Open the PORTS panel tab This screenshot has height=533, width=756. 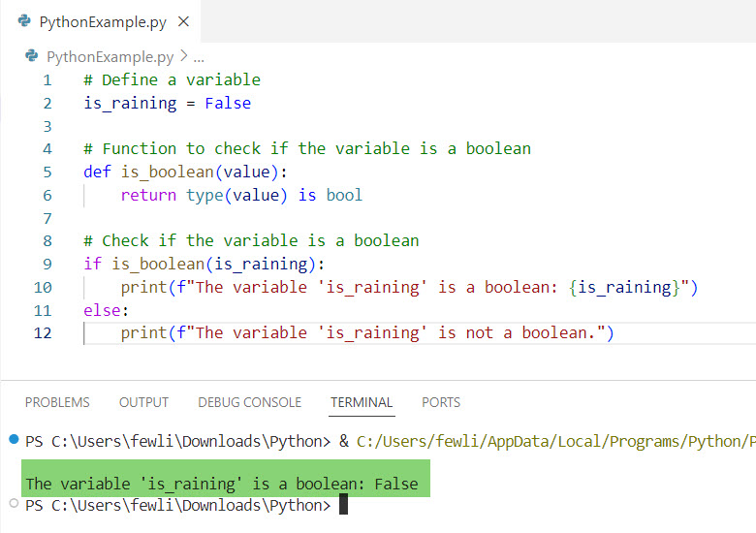click(x=441, y=402)
